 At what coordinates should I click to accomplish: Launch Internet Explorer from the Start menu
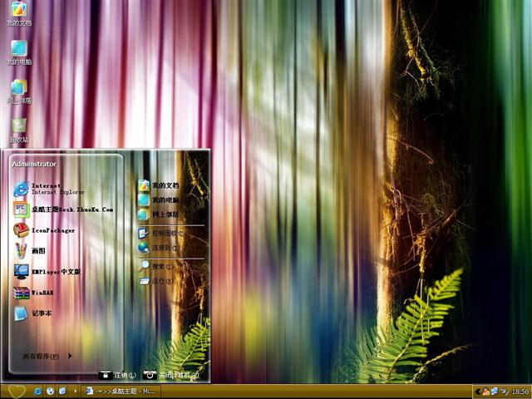point(49,189)
